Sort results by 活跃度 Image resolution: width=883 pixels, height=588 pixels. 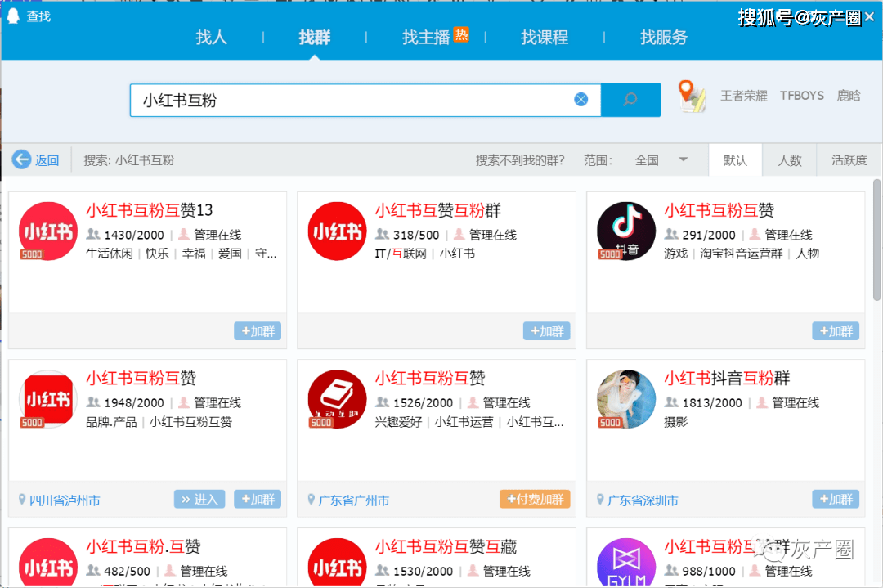click(849, 160)
